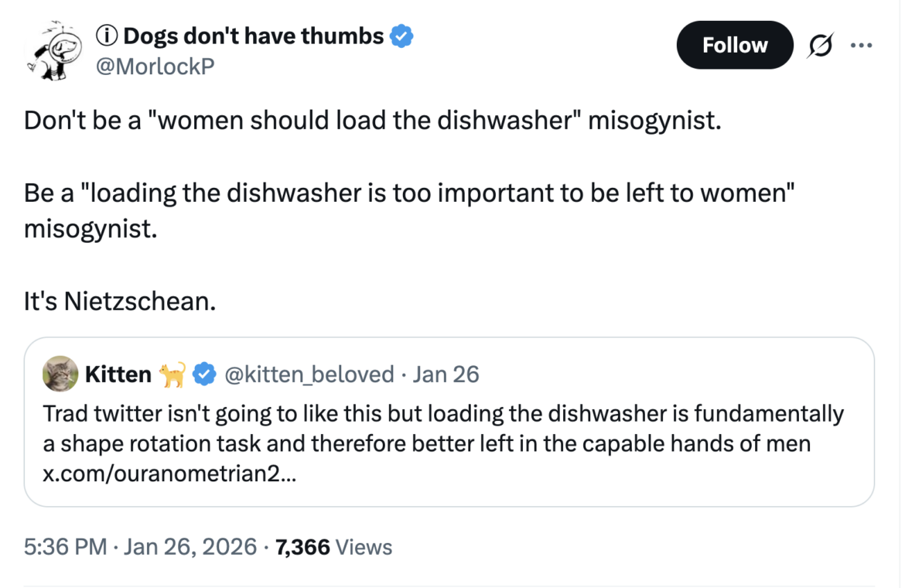Click the info icon before the display name
Screen dimensions: 905x588
point(105,36)
